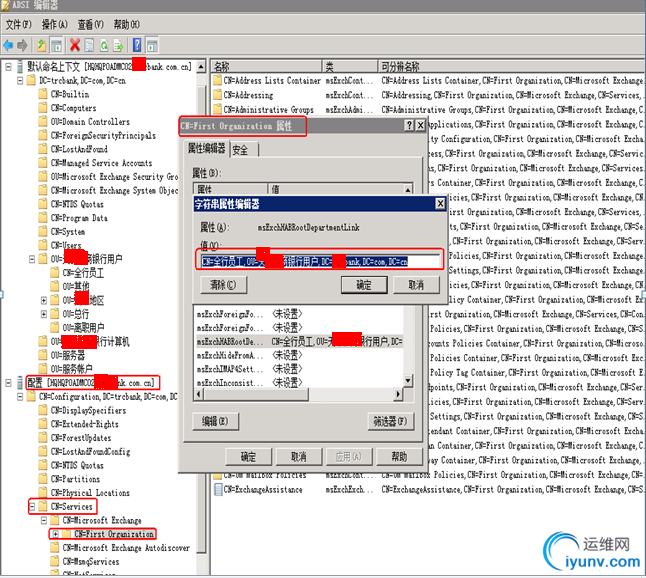Click the CN=Addressing folder icon in list
Viewport: 646px width, 578px height.
click(x=218, y=95)
